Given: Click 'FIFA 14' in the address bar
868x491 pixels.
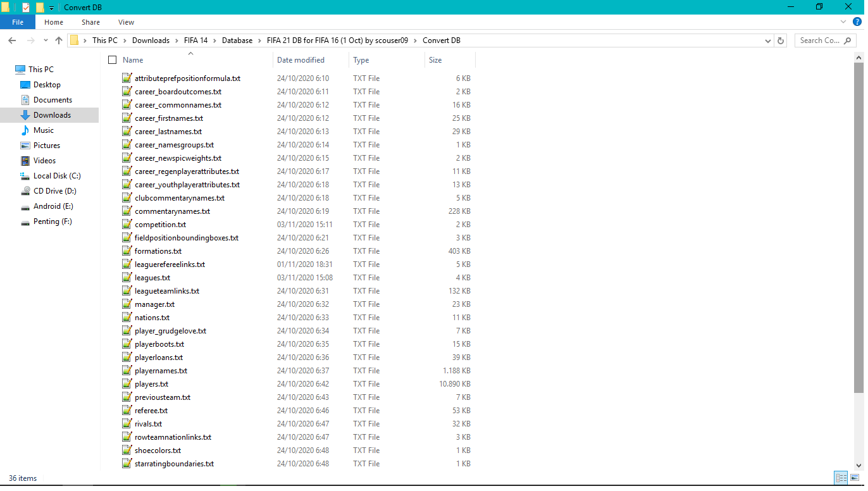Looking at the screenshot, I should (195, 40).
